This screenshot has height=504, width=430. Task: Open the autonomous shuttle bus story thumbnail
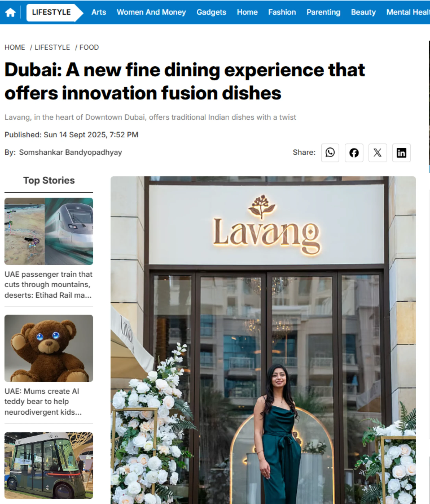tap(49, 466)
